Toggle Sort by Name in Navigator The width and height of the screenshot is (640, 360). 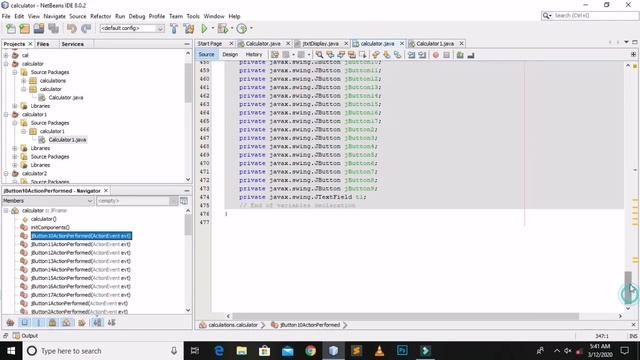click(x=97, y=322)
